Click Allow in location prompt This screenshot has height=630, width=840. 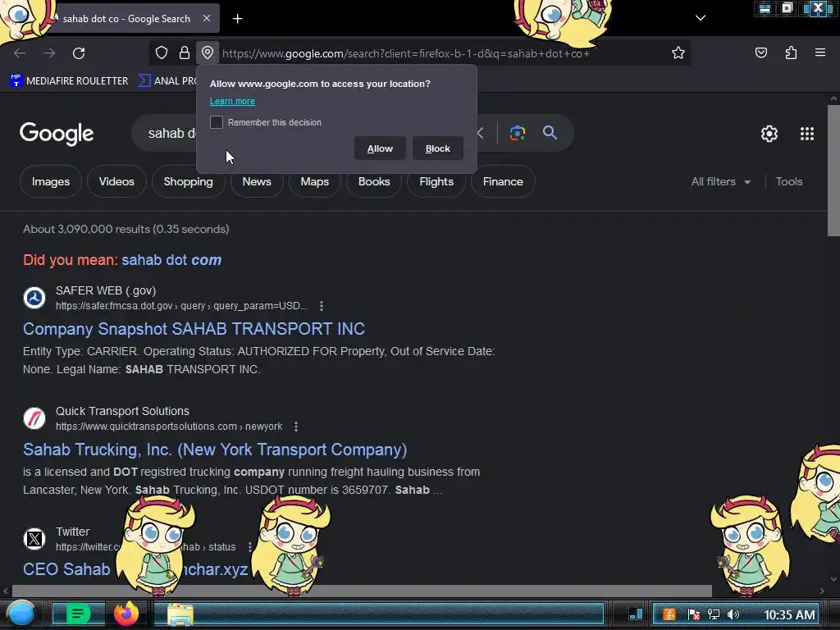[x=380, y=148]
